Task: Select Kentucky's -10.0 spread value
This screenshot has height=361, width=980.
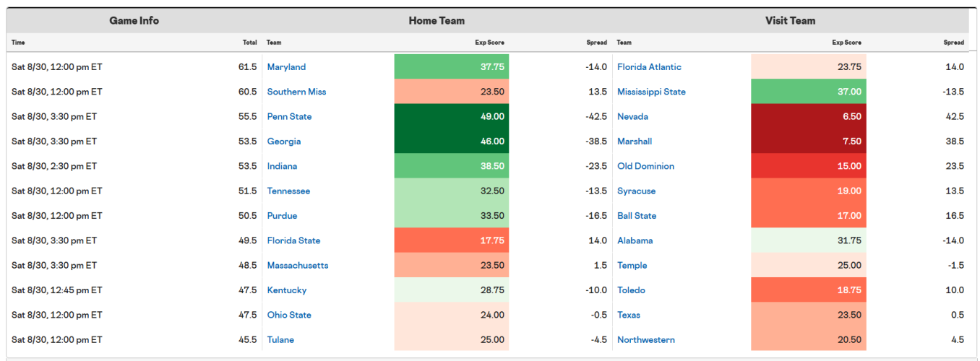Action: pyautogui.click(x=596, y=290)
